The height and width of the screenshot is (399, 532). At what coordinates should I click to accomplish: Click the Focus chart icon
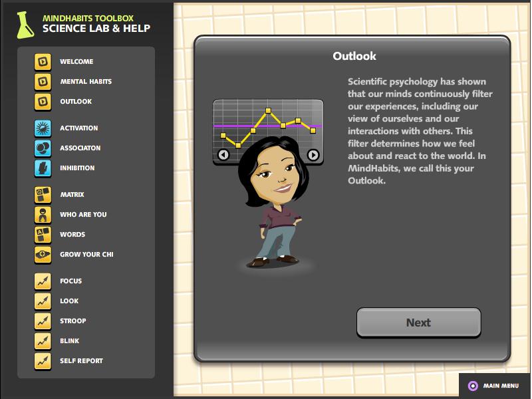[43, 281]
